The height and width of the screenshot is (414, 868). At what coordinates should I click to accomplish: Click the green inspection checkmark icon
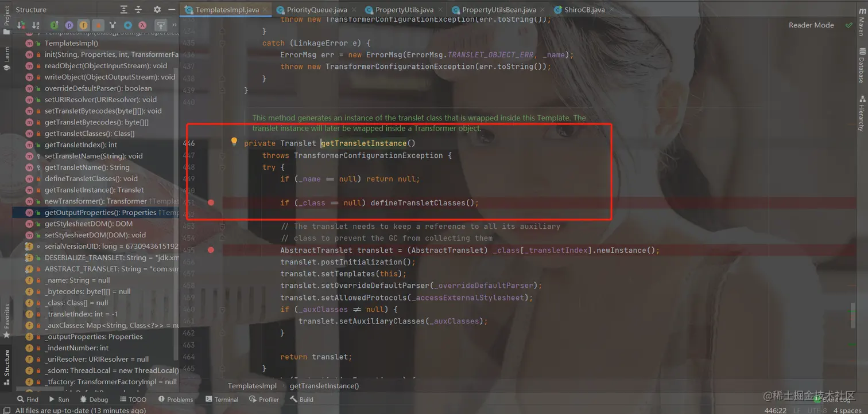tap(848, 25)
